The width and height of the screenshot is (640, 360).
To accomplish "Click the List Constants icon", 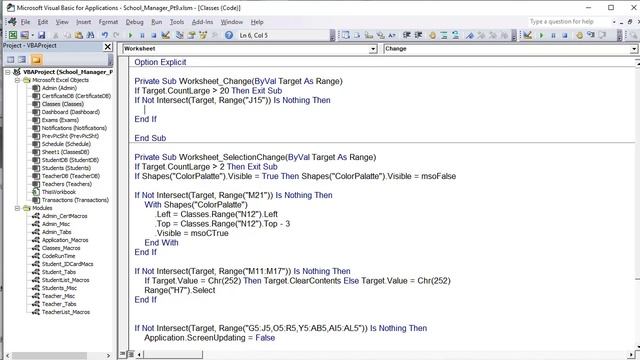I will coord(357,36).
